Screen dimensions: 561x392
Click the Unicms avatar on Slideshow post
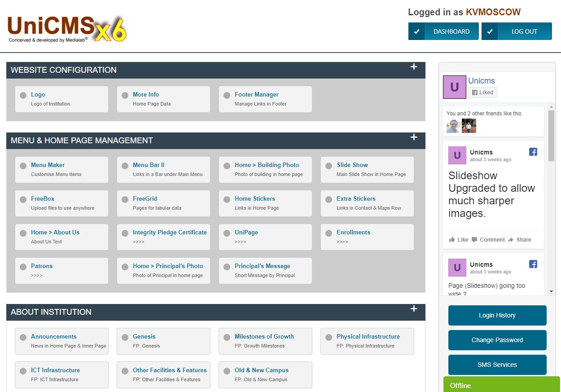tap(457, 155)
